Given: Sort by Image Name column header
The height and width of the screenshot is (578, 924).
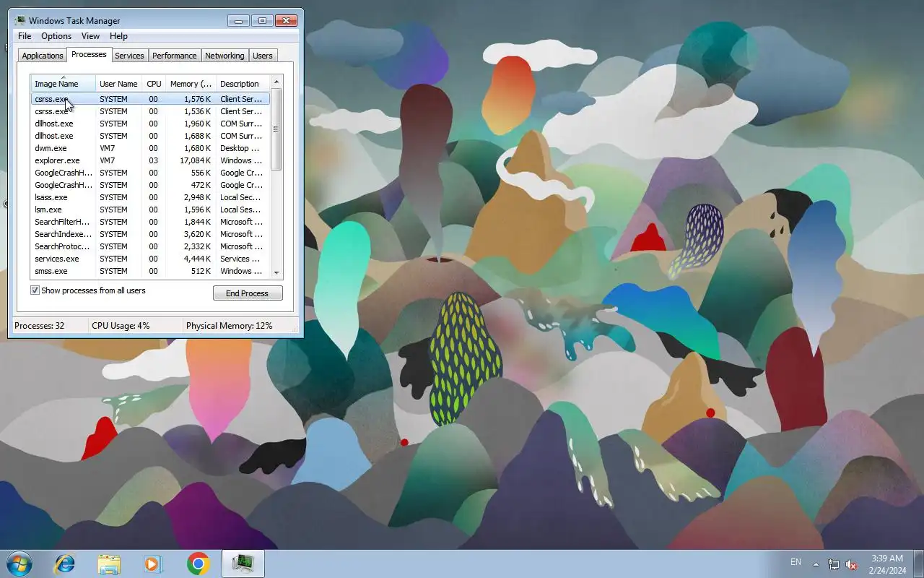Looking at the screenshot, I should [63, 83].
